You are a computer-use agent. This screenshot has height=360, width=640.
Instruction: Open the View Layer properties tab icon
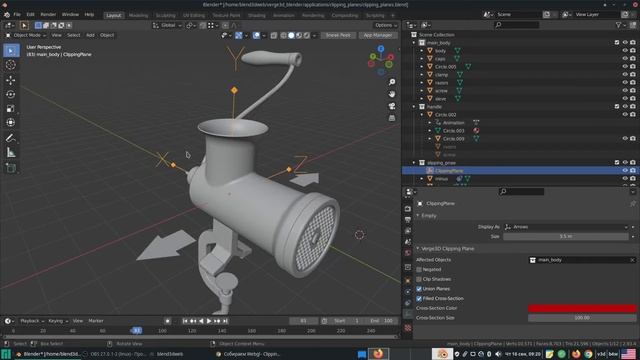tap(408, 231)
